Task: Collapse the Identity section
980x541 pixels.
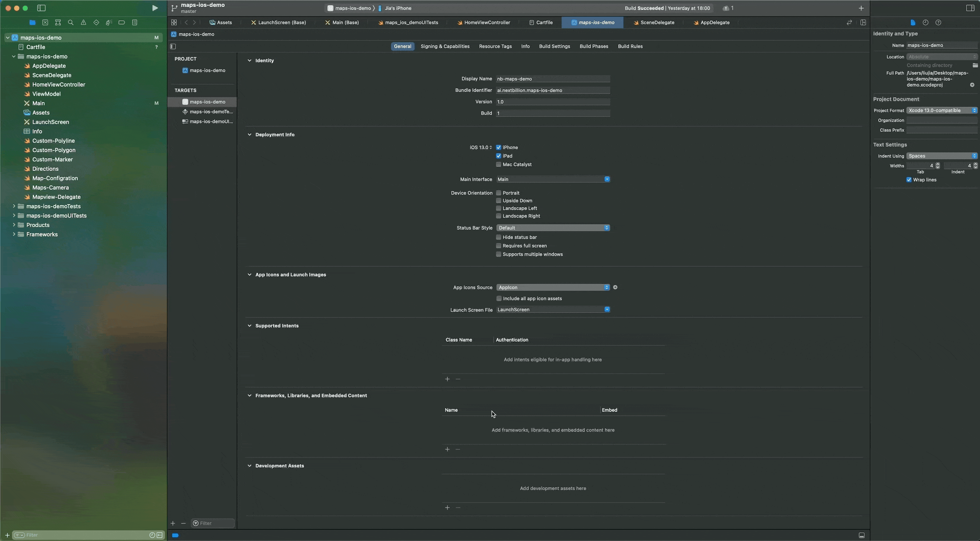Action: point(250,60)
